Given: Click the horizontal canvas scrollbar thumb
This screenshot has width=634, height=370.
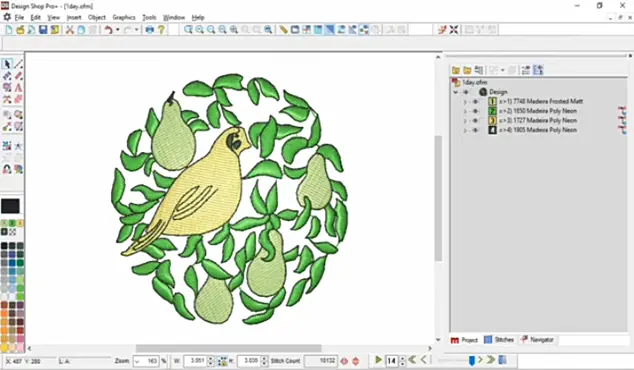Looking at the screenshot, I should coord(228,348).
